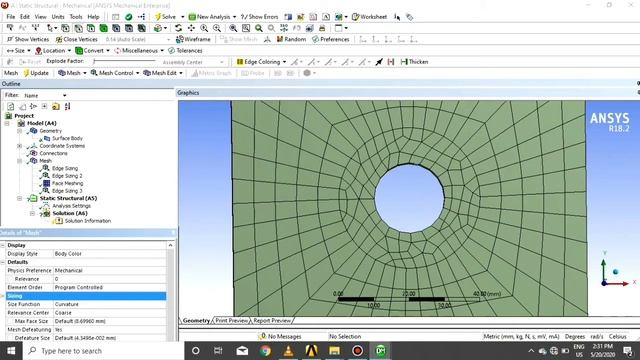The width and height of the screenshot is (640, 360).
Task: Click the Windows Start button
Action: point(11,351)
